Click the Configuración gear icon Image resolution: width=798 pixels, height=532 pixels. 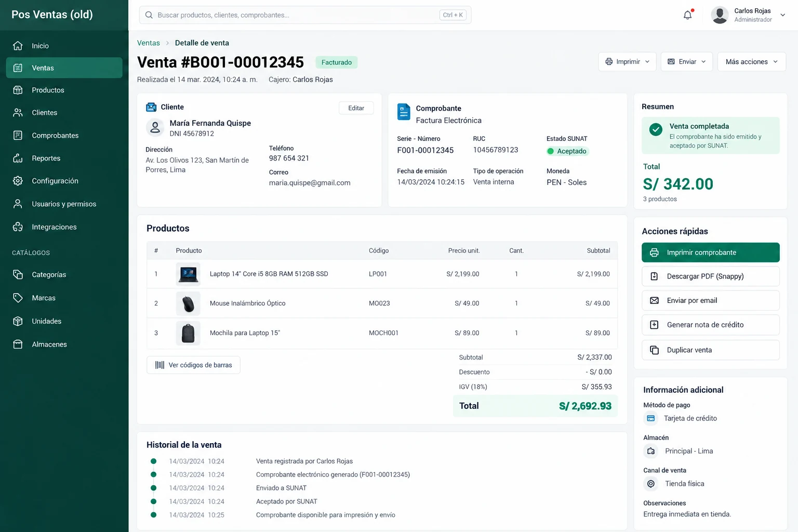[x=18, y=181]
